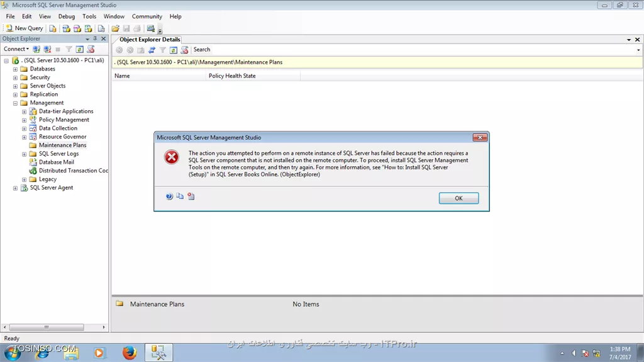Viewport: 644px width, 362px height.
Task: Expand the Server Objects folder
Action: [15, 86]
